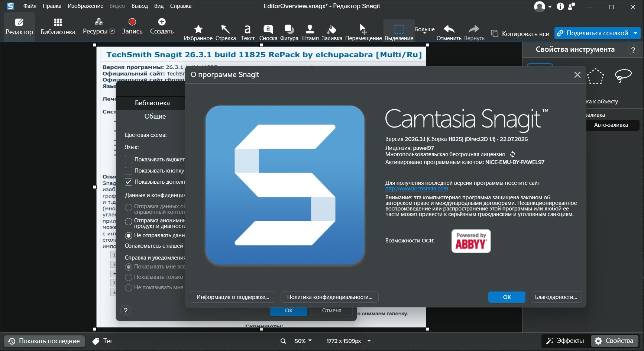Screen dimensions: 644x351
Task: Open the Вид menu
Action: (x=159, y=6)
